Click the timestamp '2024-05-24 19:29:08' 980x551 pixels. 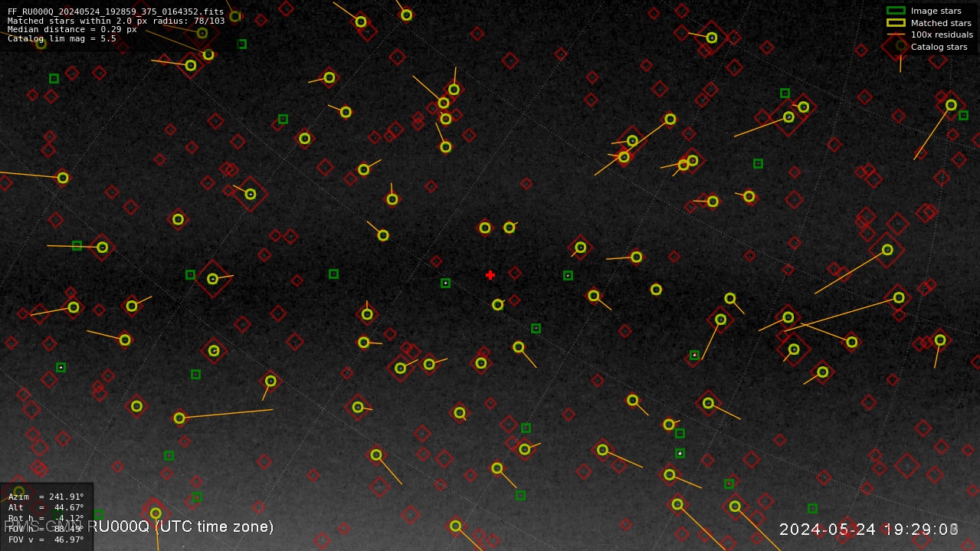869,530
